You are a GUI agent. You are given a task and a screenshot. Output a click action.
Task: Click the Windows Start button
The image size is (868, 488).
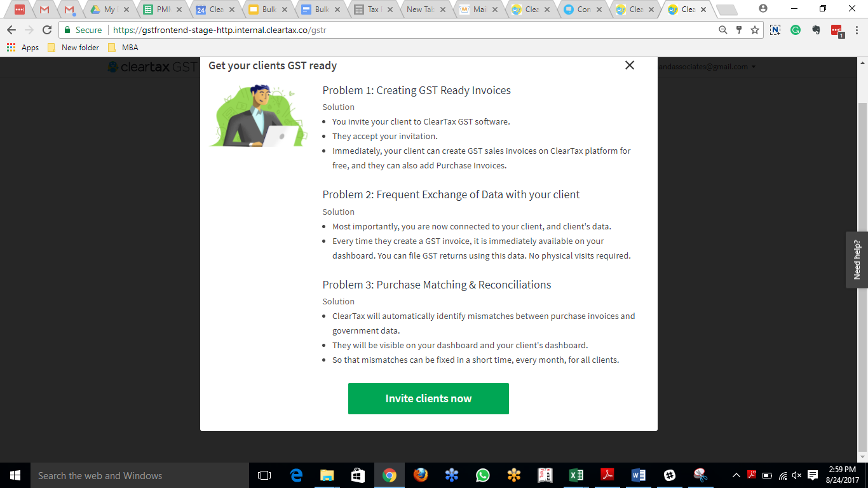(x=15, y=475)
